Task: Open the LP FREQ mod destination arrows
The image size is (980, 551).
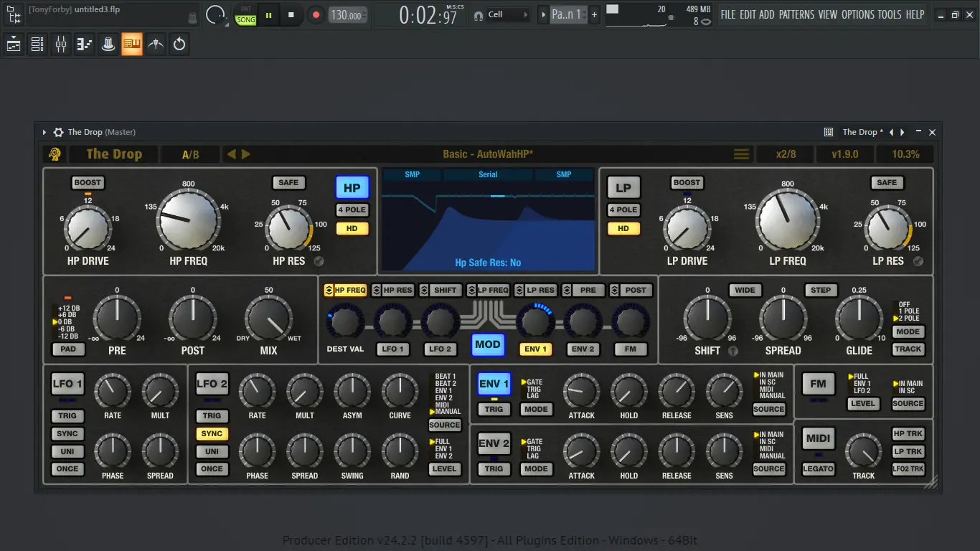Action: tap(471, 290)
